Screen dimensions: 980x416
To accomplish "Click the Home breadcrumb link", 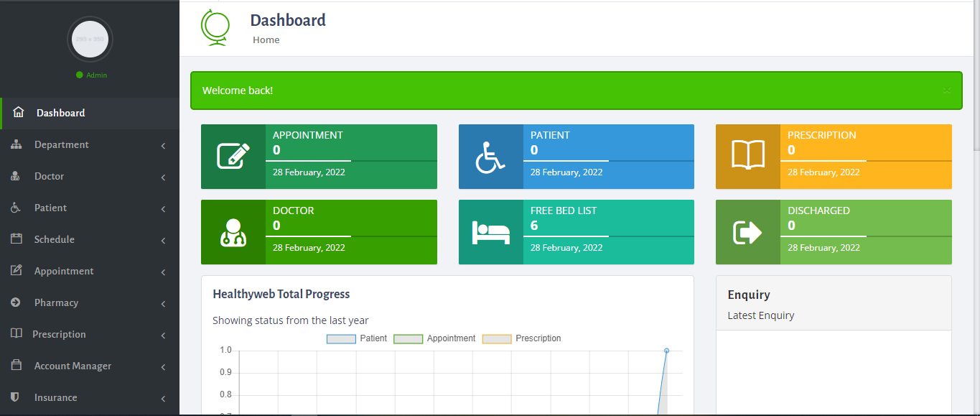I will click(266, 40).
